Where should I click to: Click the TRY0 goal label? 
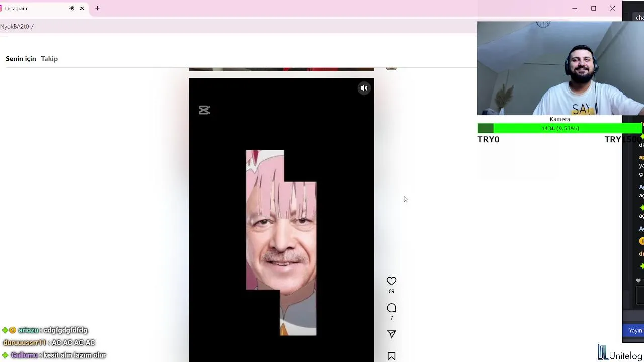click(x=489, y=140)
